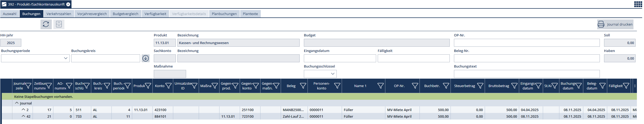
Task: Click the archive icon beside refresh
Action: pos(59,24)
